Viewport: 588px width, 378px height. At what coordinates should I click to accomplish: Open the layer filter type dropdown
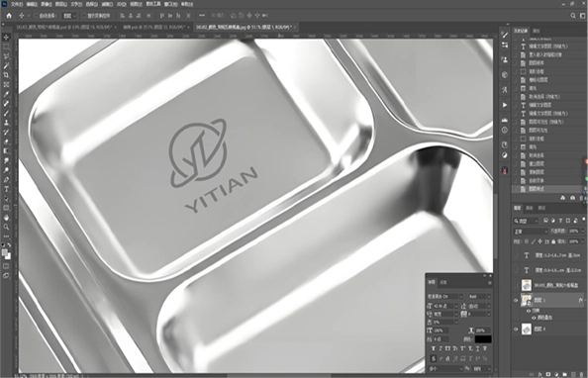(x=526, y=221)
